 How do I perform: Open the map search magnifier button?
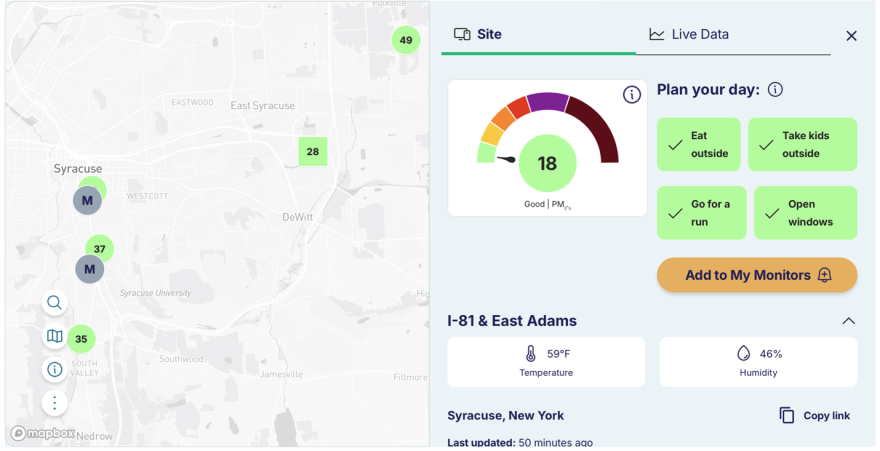point(54,303)
